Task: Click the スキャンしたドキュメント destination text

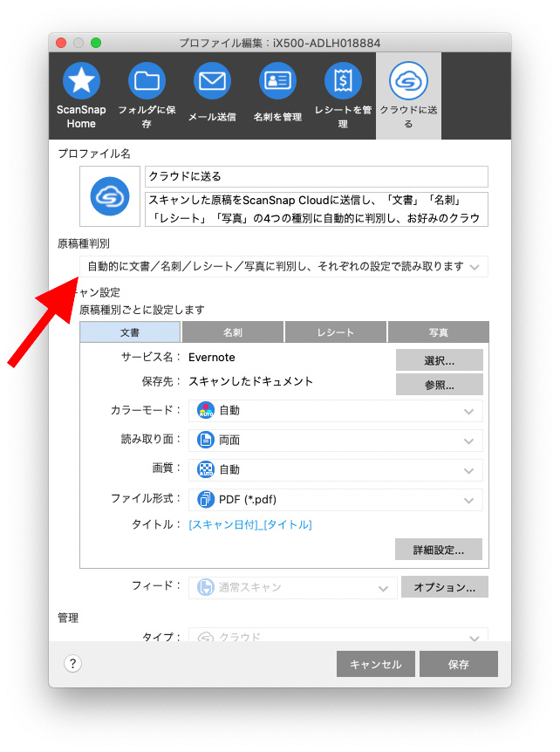Action: coord(250,381)
